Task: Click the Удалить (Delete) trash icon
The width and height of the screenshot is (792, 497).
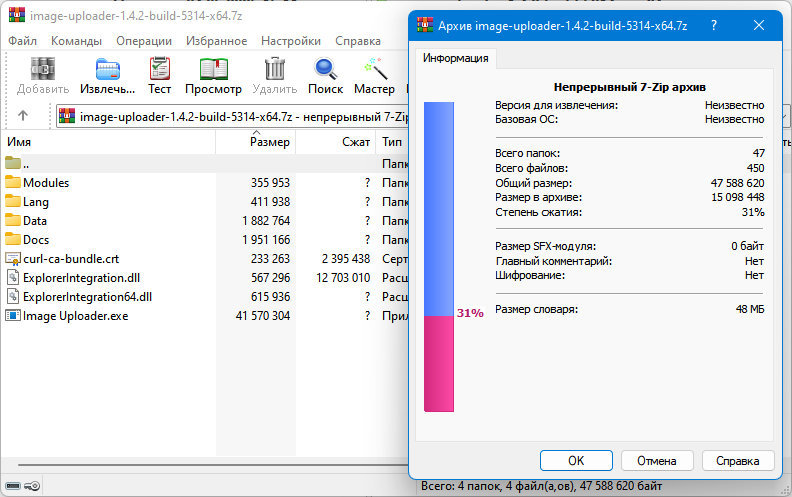Action: (x=275, y=69)
